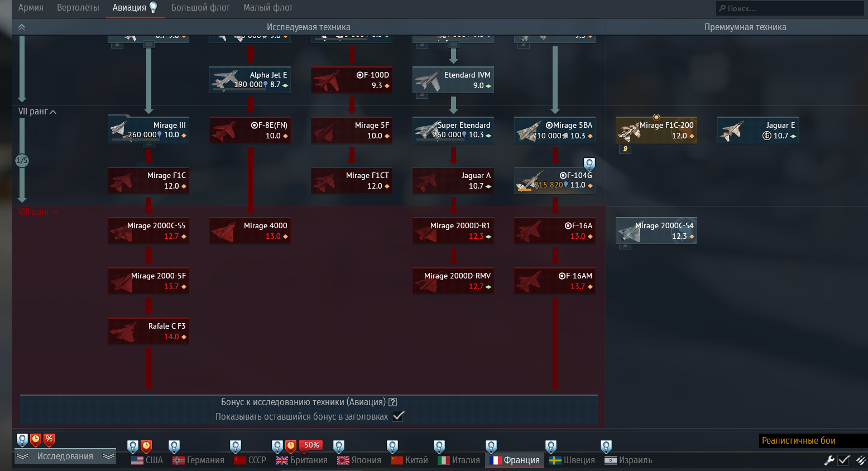Viewport: 868px width, 471px height.
Task: Switch to the Италия nation tab
Action: [459, 460]
